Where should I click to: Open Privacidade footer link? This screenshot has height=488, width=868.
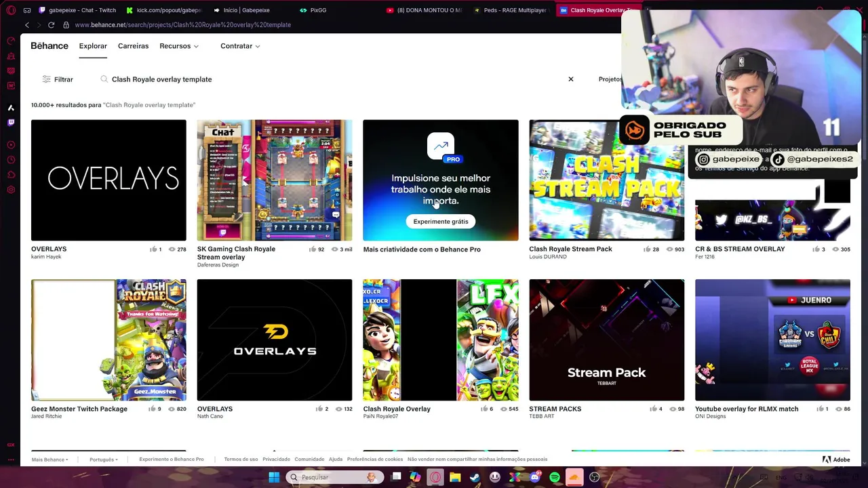pyautogui.click(x=276, y=460)
